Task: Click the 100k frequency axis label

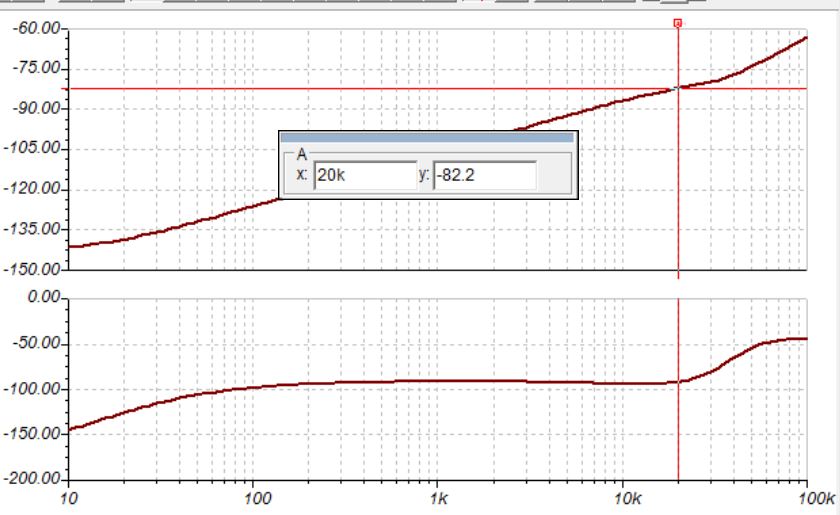Action: click(816, 499)
